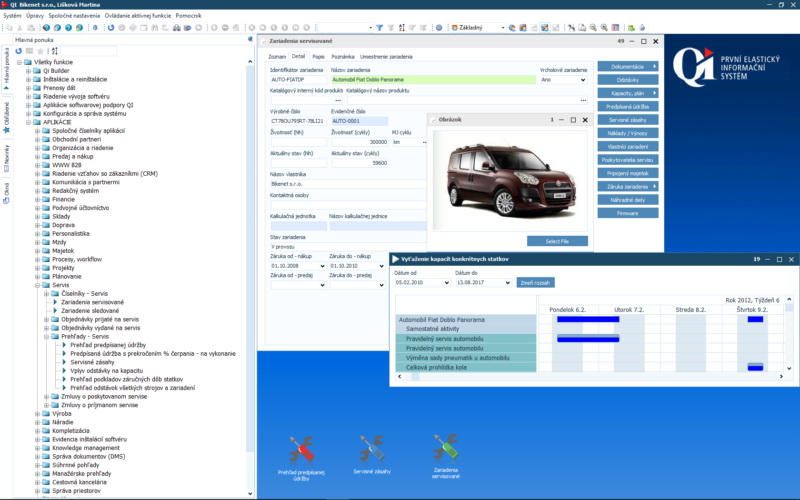The height and width of the screenshot is (500, 800).
Task: Click the Okná sidebar tab
Action: pyautogui.click(x=7, y=193)
